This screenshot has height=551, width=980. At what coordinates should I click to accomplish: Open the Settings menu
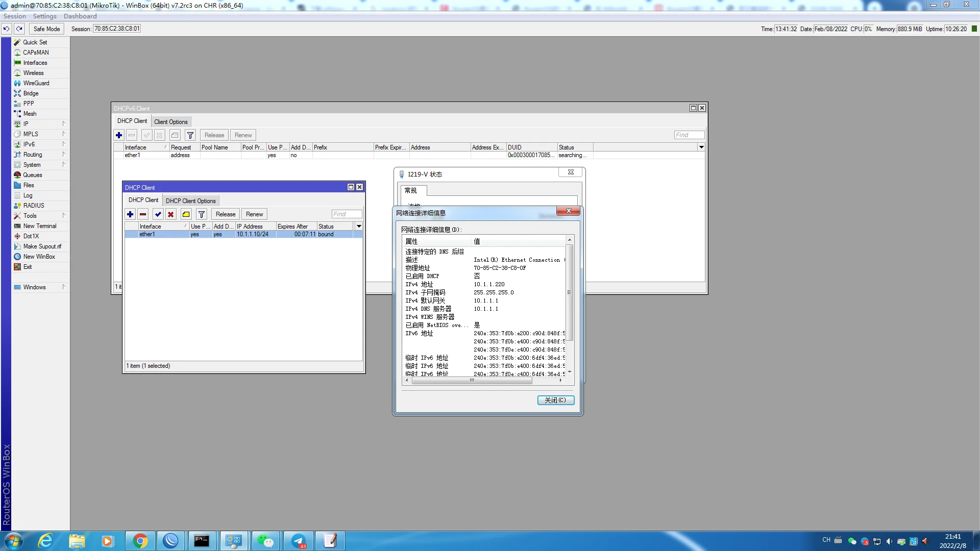(x=45, y=16)
